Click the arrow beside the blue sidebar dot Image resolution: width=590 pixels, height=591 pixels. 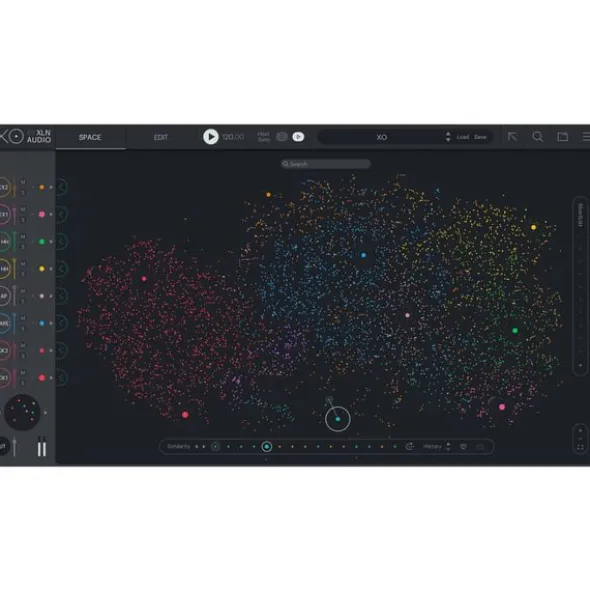point(51,323)
